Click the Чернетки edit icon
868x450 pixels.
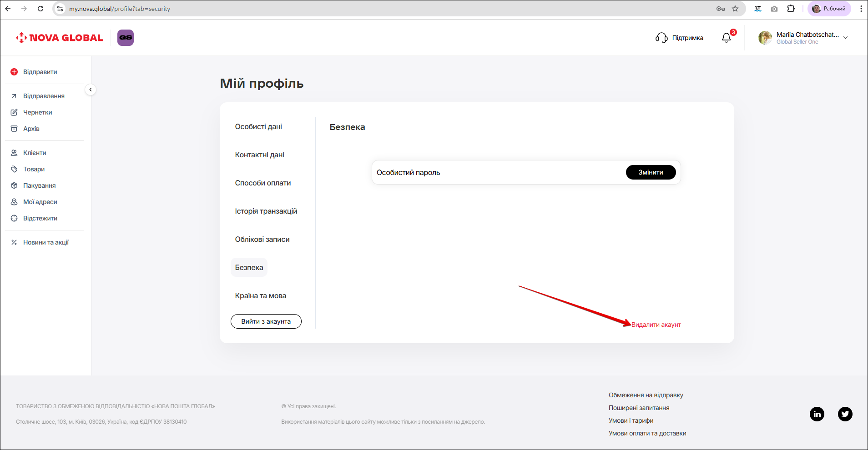point(14,112)
